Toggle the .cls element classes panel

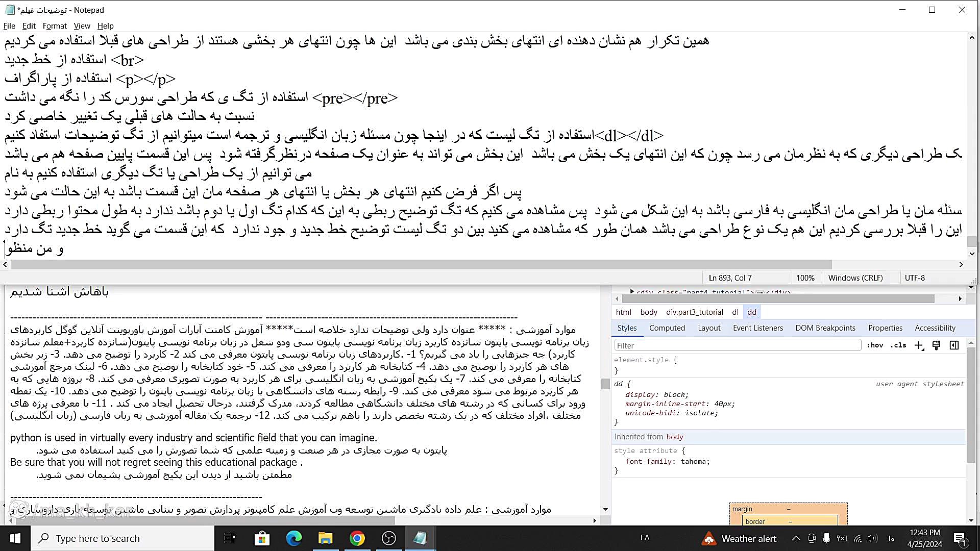point(898,345)
